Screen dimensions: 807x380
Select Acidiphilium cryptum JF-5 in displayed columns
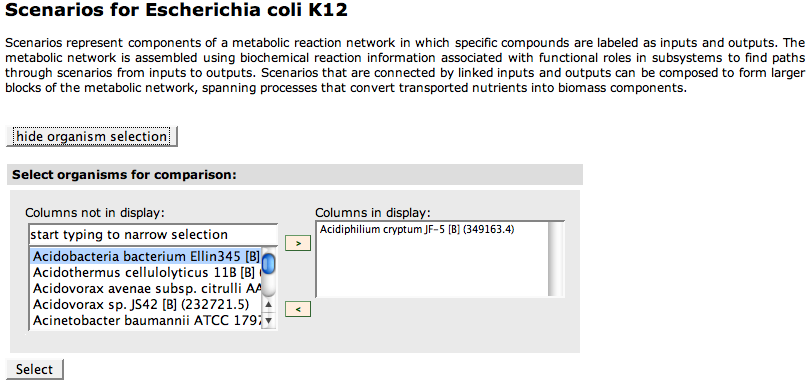417,230
